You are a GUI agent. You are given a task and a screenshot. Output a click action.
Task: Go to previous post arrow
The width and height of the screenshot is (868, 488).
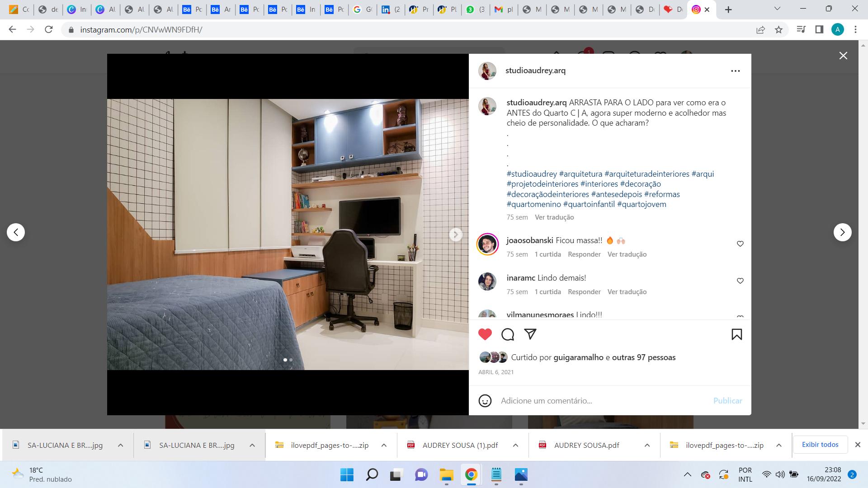pos(16,232)
